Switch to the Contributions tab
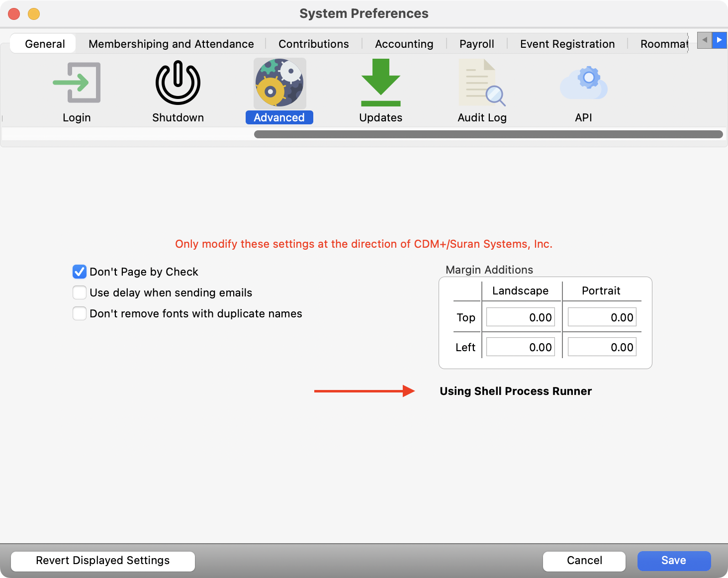728x578 pixels. (x=314, y=44)
